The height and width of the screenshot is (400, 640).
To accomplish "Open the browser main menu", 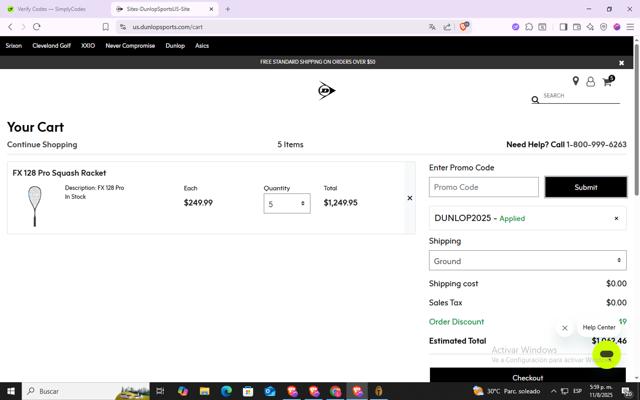I will click(x=630, y=27).
